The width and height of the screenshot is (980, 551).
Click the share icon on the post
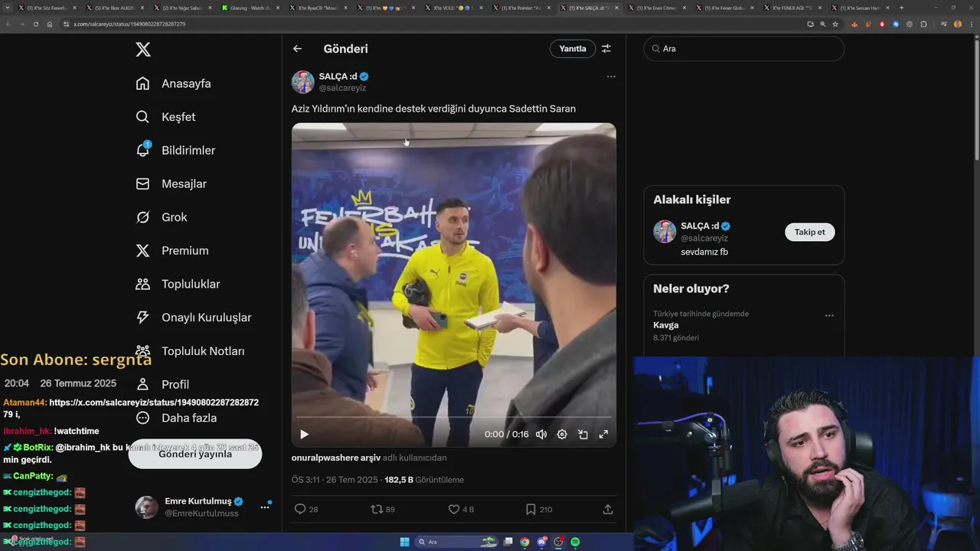(608, 509)
